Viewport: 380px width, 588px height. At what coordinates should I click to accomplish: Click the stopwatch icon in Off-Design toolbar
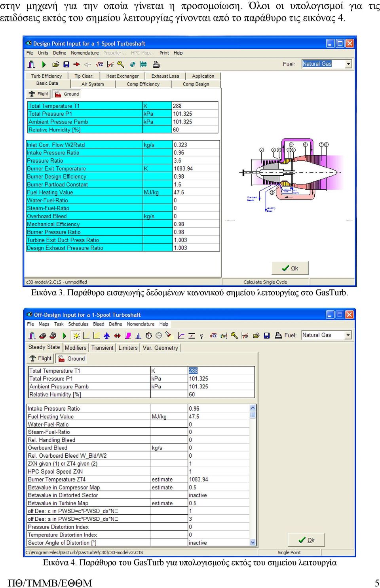(148, 335)
